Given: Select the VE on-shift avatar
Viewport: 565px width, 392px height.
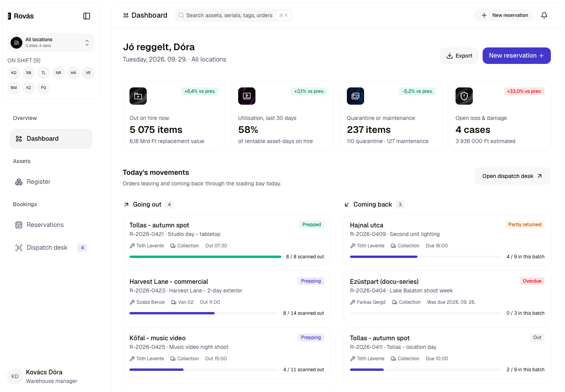Looking at the screenshot, I should point(88,73).
